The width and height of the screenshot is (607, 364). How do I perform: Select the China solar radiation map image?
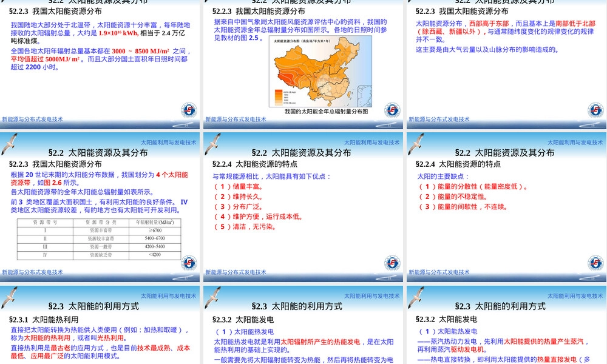(320, 72)
